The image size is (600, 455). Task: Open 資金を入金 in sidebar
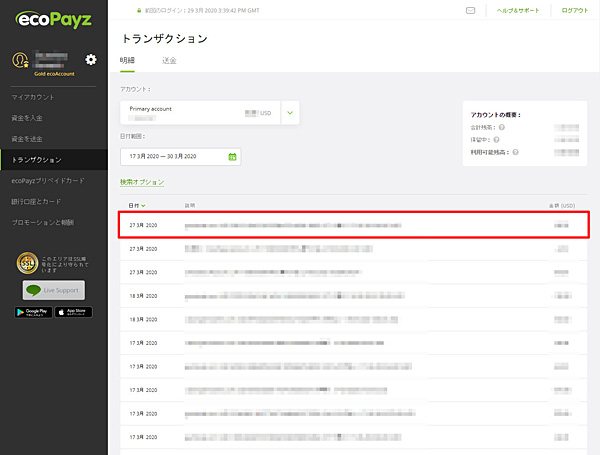[x=27, y=118]
